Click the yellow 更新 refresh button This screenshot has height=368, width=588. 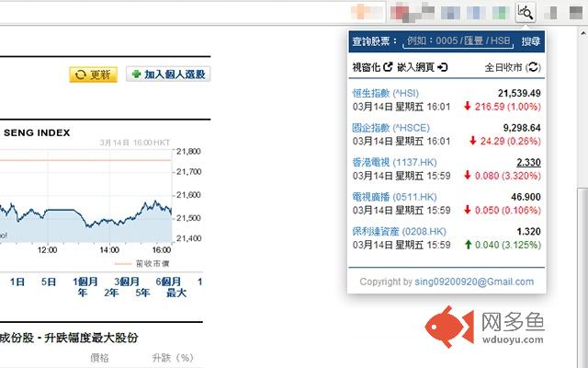click(x=93, y=75)
